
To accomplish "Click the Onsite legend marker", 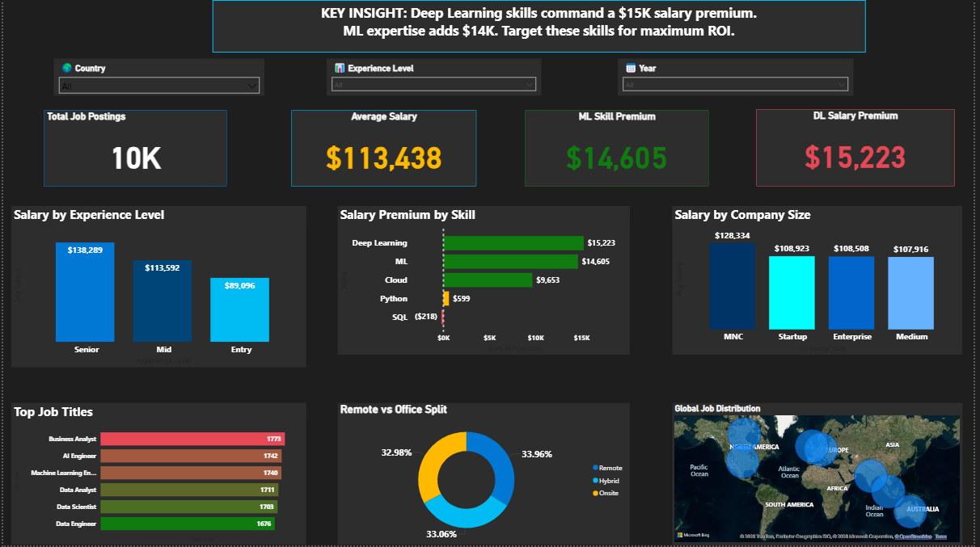I will pos(596,493).
